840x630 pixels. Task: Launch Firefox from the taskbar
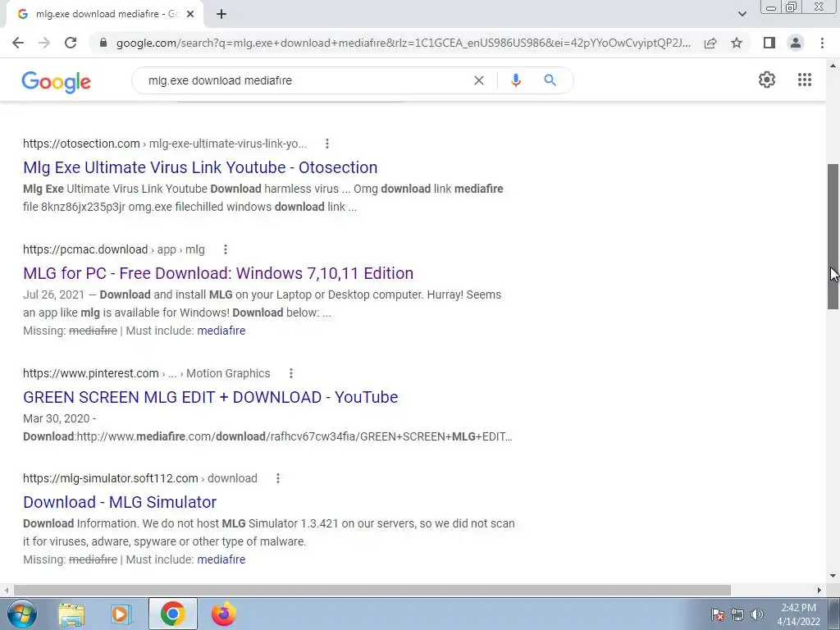(x=223, y=614)
